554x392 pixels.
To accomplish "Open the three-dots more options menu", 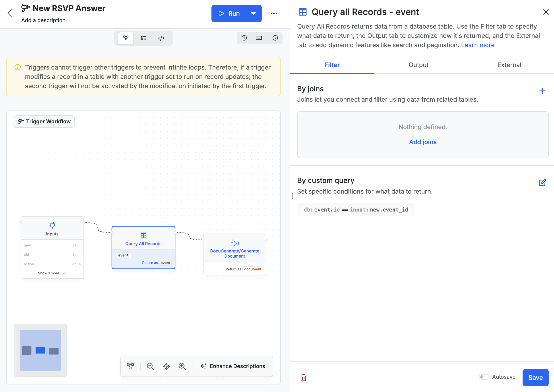I will click(274, 14).
